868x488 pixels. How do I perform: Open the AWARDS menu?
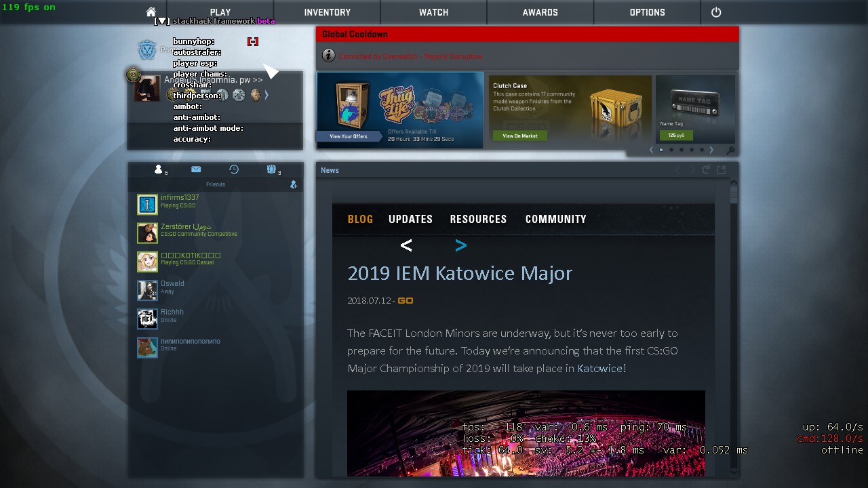pos(540,12)
